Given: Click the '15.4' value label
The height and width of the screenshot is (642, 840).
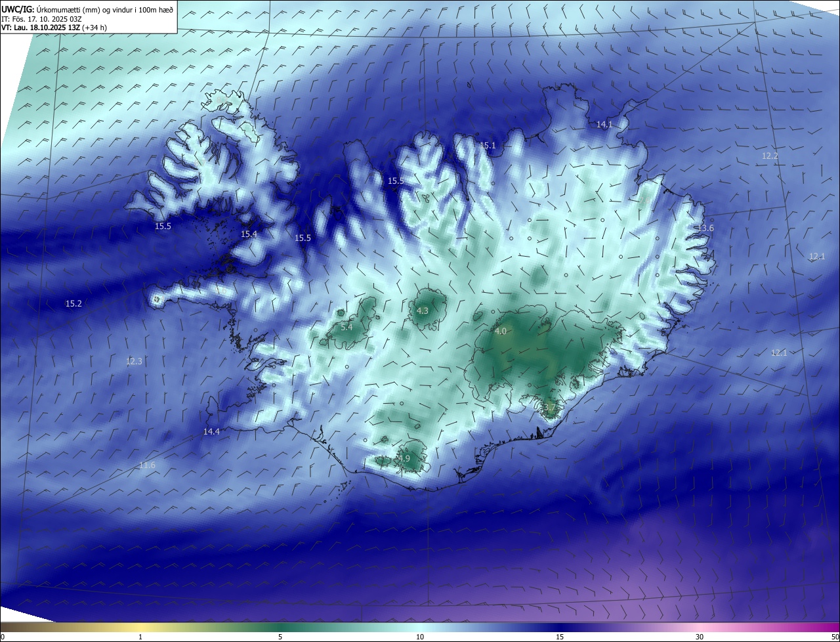Looking at the screenshot, I should click(x=249, y=234).
